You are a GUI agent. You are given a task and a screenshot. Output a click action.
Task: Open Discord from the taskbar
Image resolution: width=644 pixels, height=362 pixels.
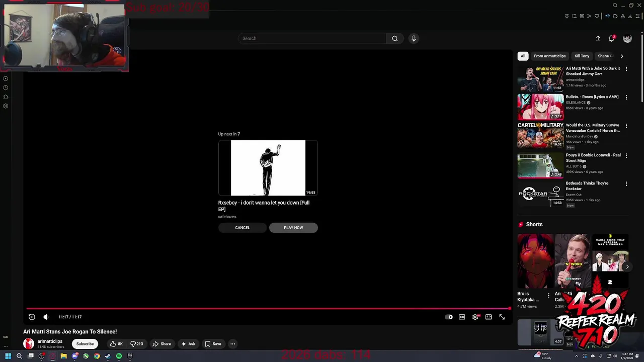coord(74,356)
